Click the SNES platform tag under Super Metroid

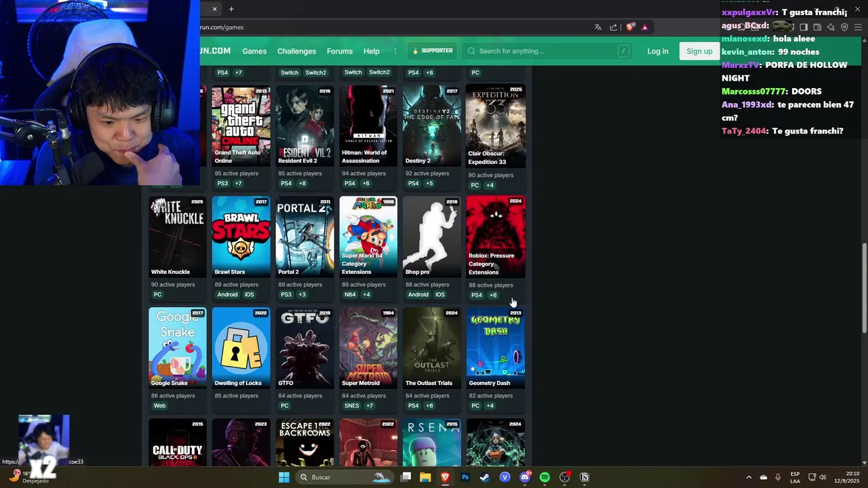click(352, 406)
